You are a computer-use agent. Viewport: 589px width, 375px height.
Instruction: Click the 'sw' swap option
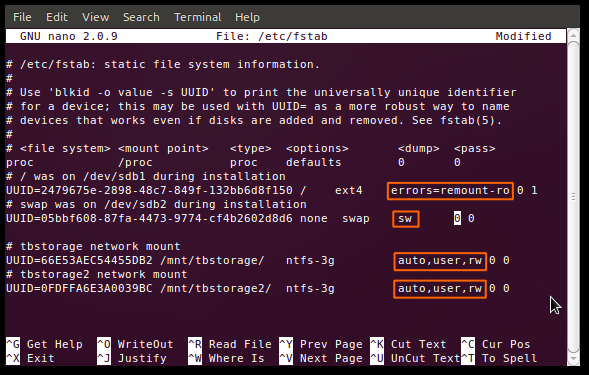click(405, 219)
